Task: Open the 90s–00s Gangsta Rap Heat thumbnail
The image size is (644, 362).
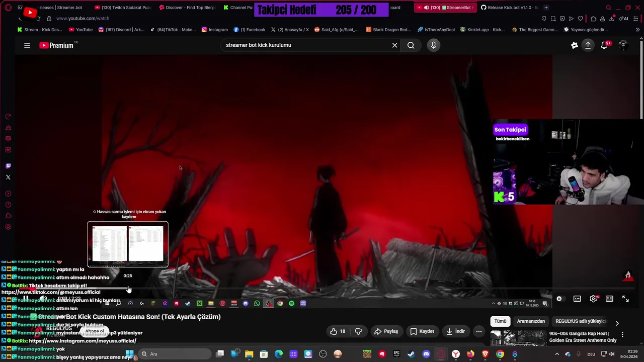Action: pos(518,338)
